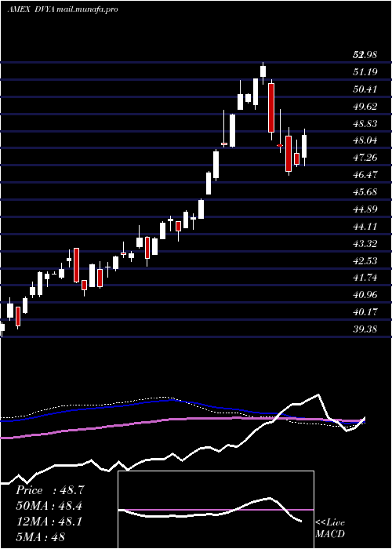The image size is (392, 549).
Task: Click the '12MA : 48.1' readout
Action: tap(49, 522)
